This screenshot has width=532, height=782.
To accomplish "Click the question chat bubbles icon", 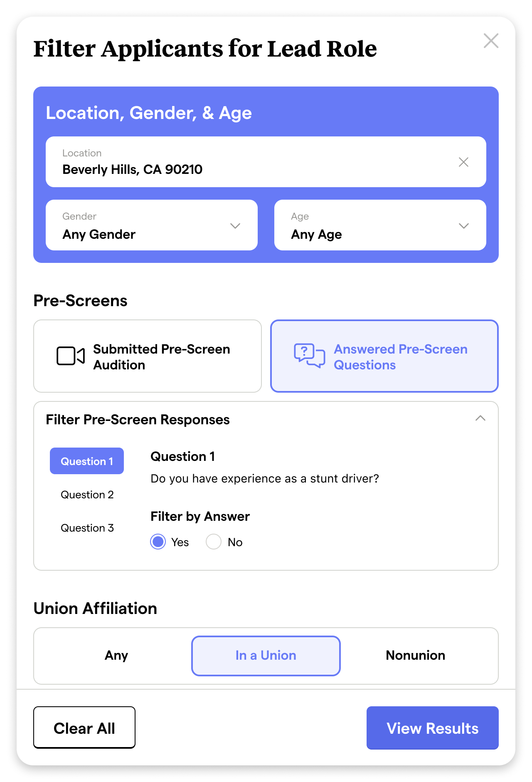I will coord(309,356).
